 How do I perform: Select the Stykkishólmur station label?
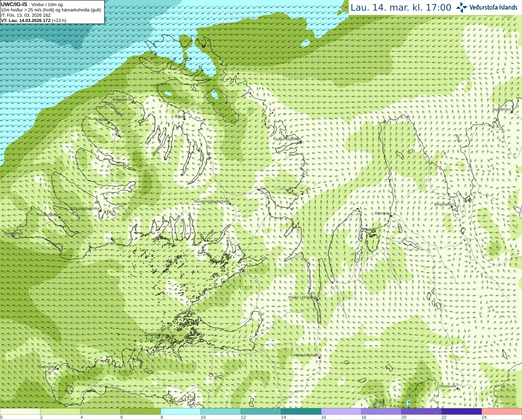156,334
